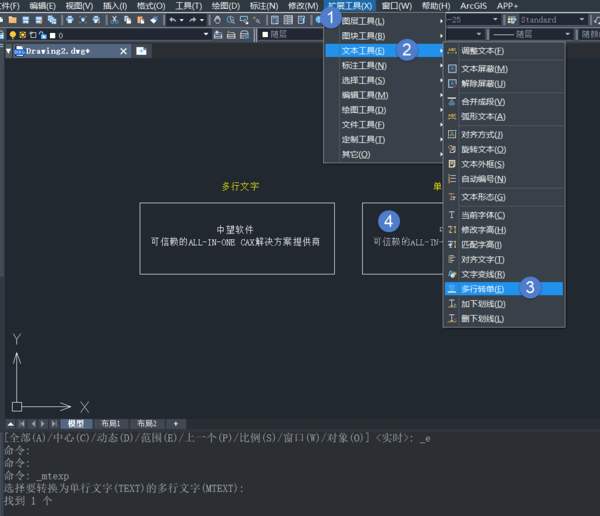Image resolution: width=600 pixels, height=516 pixels.
Task: Click the 中望软件 multiline text in drawing
Action: coord(235,230)
